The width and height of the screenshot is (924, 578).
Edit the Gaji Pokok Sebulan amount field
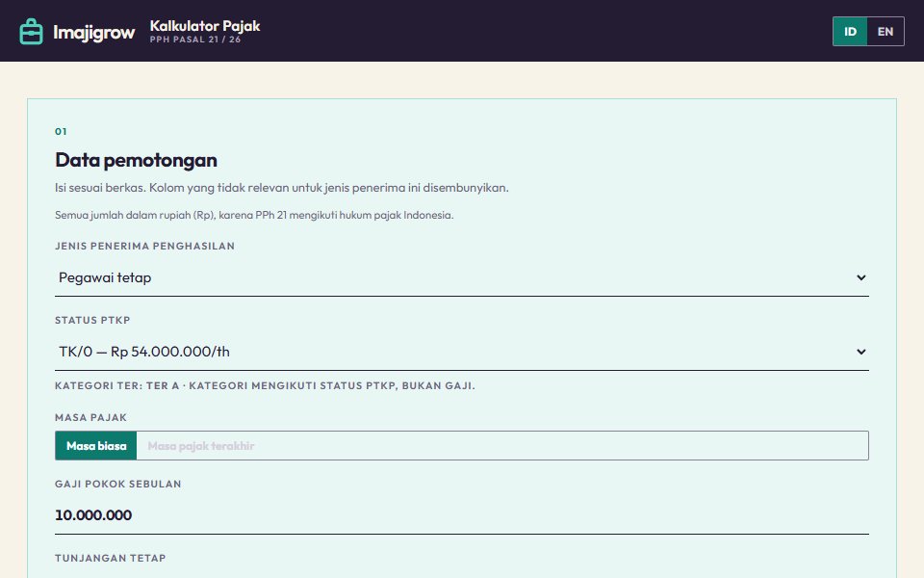[461, 515]
